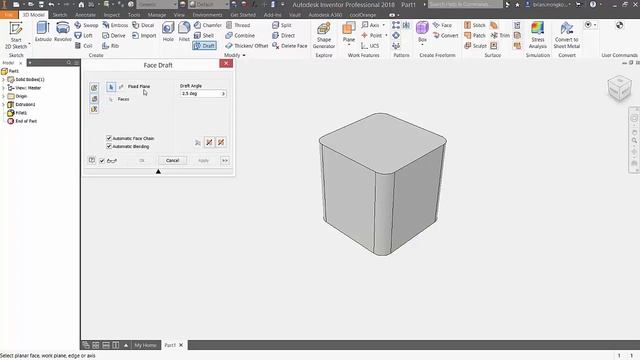Open the Plane dropdown arrow
Viewport: 640px width, 360px height.
pyautogui.click(x=349, y=44)
